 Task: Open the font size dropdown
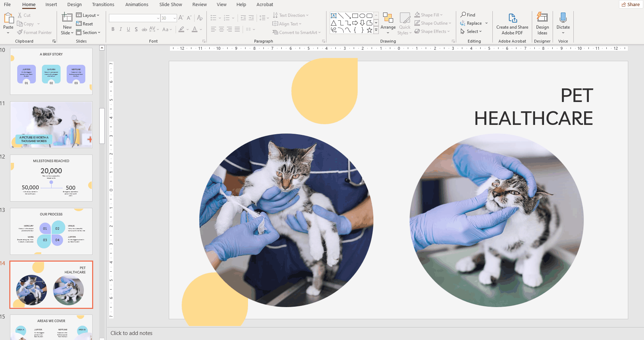(175, 18)
